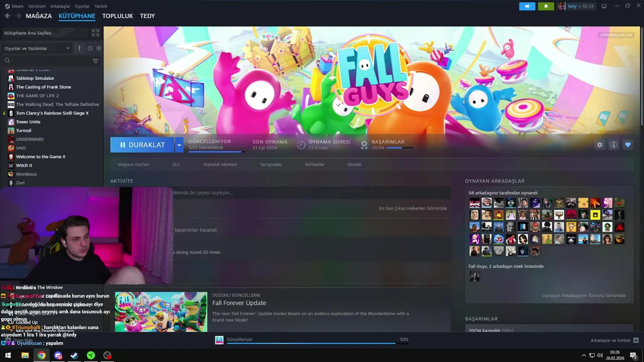Open game settings gear icon
This screenshot has width=644, height=362.
point(599,145)
